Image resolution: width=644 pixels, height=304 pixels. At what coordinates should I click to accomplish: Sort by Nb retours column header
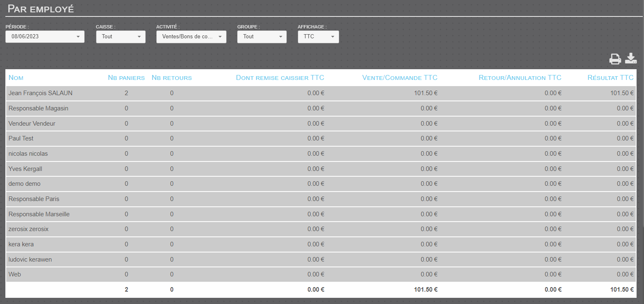pos(172,78)
